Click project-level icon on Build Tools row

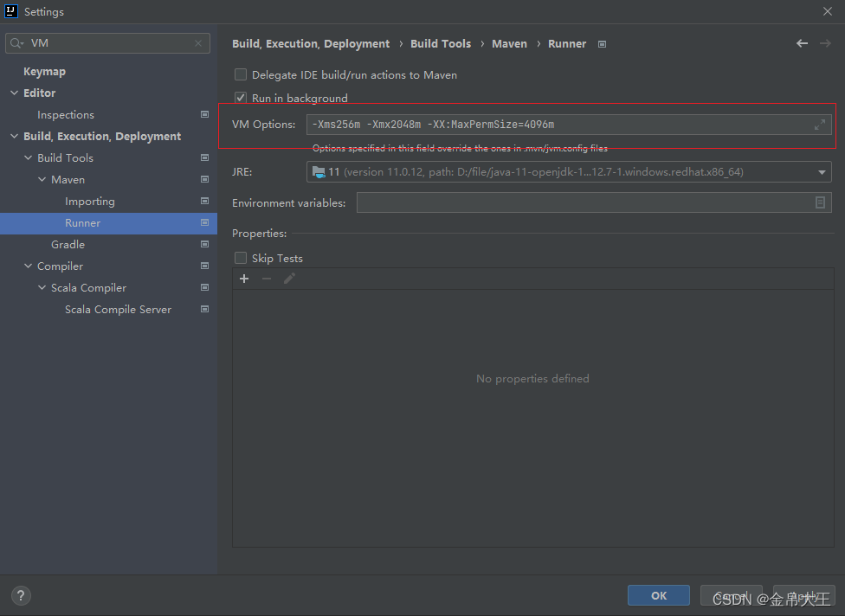point(205,157)
